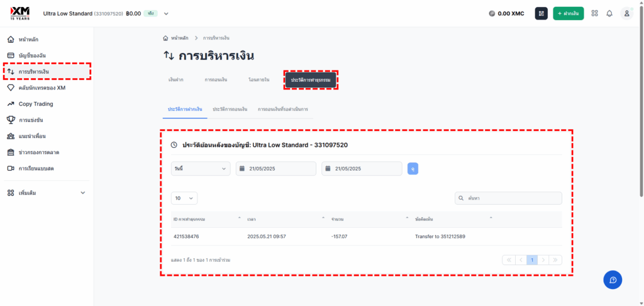Click end date field 21/05/2025

click(x=362, y=169)
